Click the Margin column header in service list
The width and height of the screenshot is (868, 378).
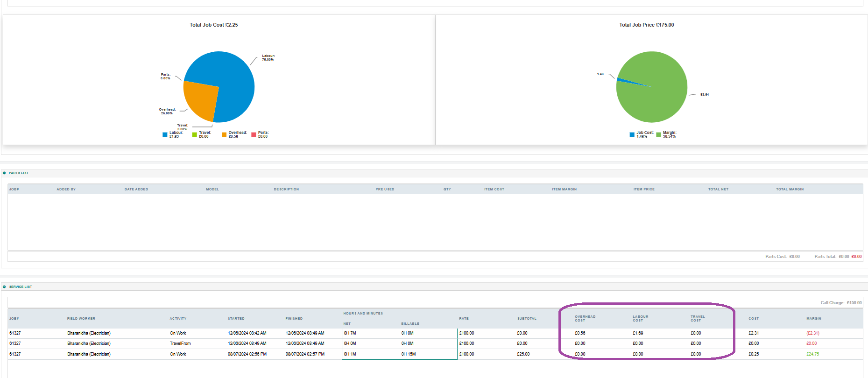(x=813, y=319)
